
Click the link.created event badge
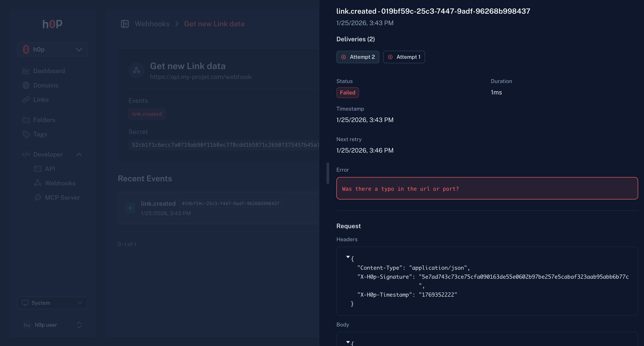point(147,114)
